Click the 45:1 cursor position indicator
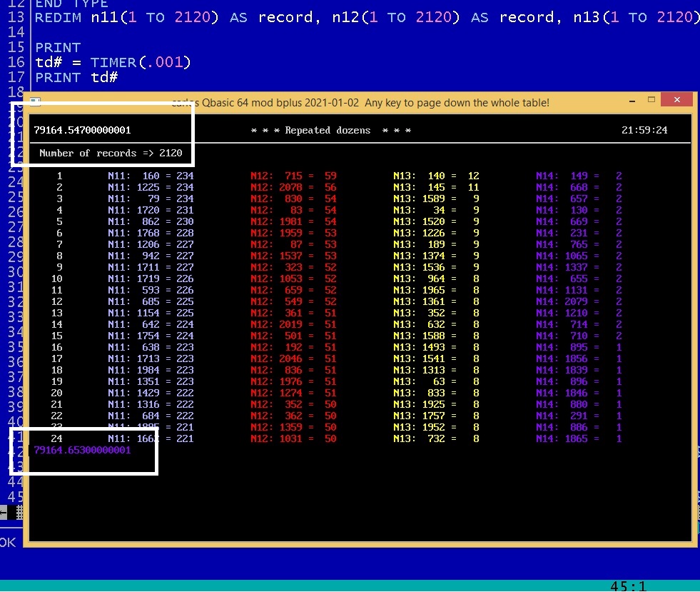This screenshot has width=700, height=592. click(628, 586)
